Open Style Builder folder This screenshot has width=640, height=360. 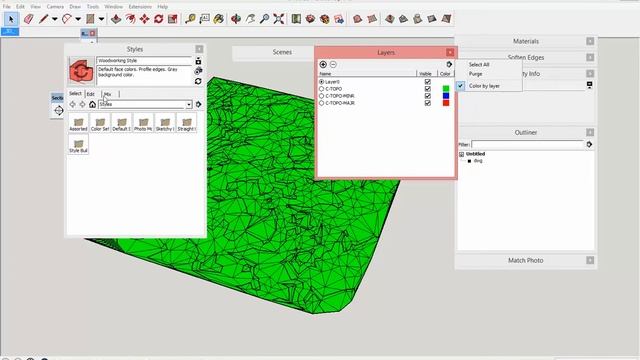78,144
